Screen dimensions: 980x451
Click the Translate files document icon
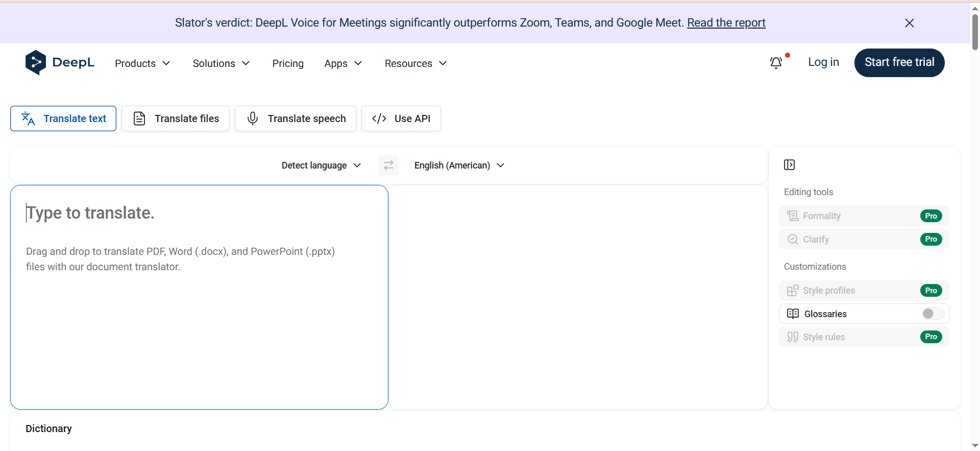139,118
